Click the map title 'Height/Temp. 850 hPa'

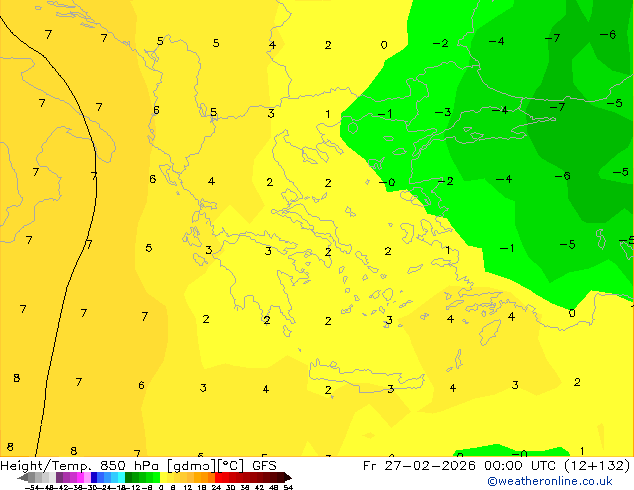click(x=81, y=466)
